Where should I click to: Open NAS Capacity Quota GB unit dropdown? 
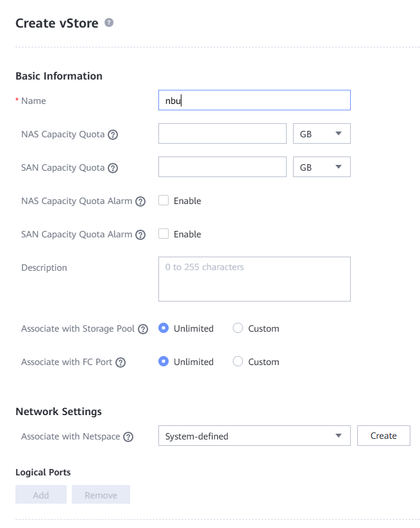pos(322,133)
